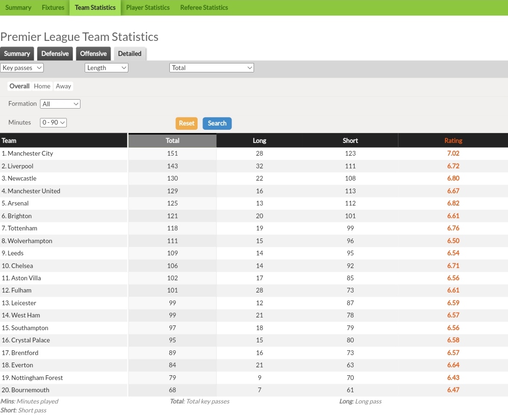Go to the Fixtures tab
The image size is (508, 420).
coord(53,8)
